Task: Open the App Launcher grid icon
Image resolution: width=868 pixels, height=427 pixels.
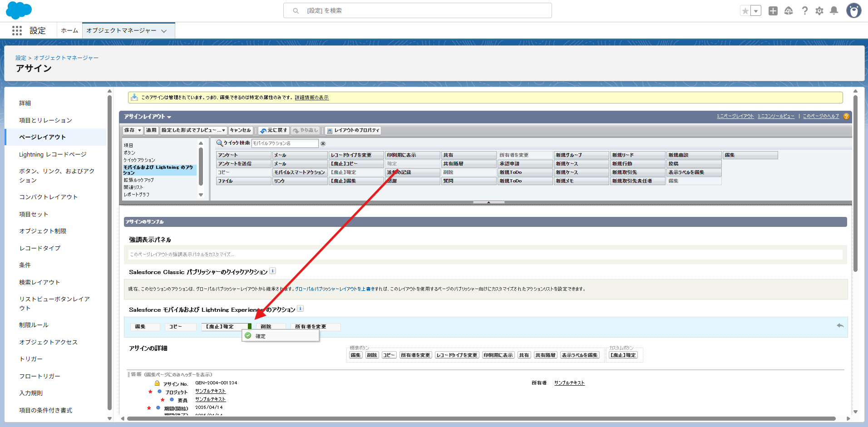Action: tap(17, 30)
